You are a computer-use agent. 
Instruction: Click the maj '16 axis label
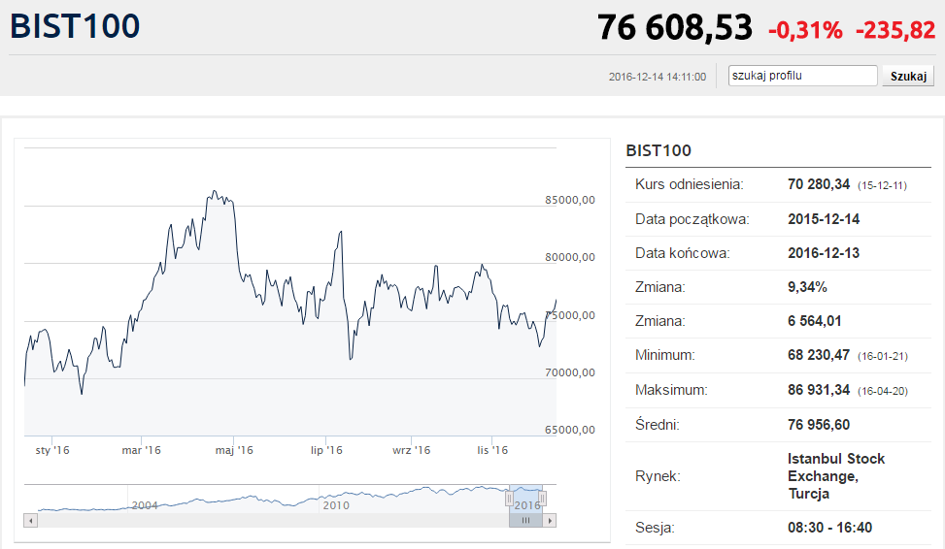(x=234, y=450)
